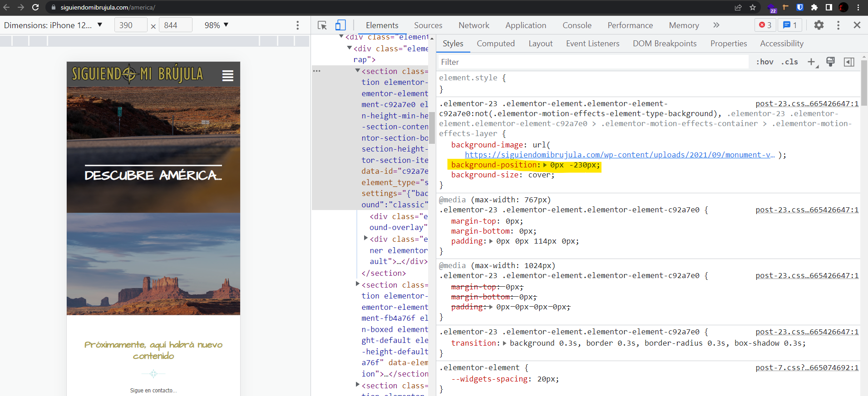
Task: Switch to the Sources tab
Action: [x=428, y=25]
